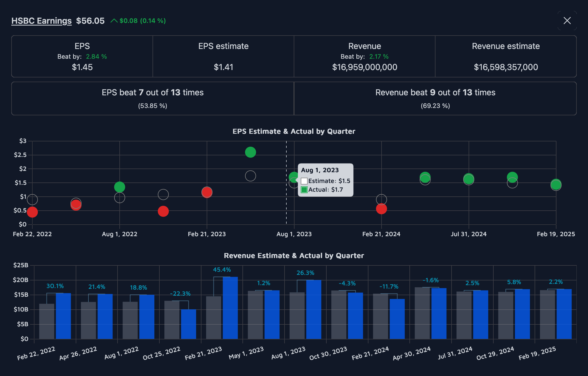This screenshot has height=376, width=588.
Task: Click the 30.1% revenue surprise label
Action: 55,286
